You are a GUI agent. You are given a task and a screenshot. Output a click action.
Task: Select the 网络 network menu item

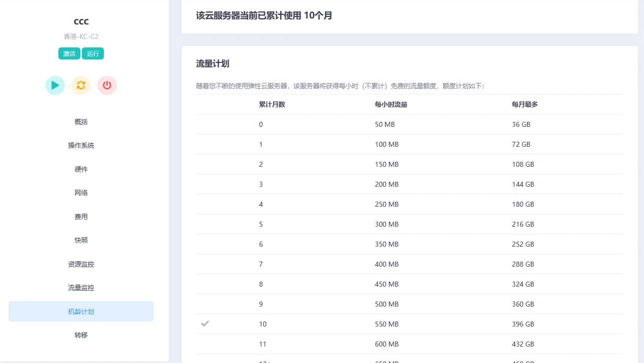tap(81, 193)
